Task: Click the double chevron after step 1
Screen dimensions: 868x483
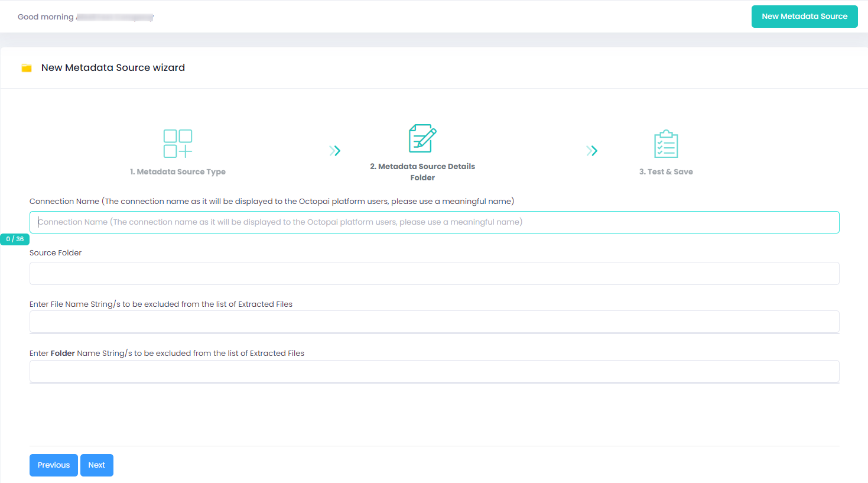Action: (x=335, y=151)
